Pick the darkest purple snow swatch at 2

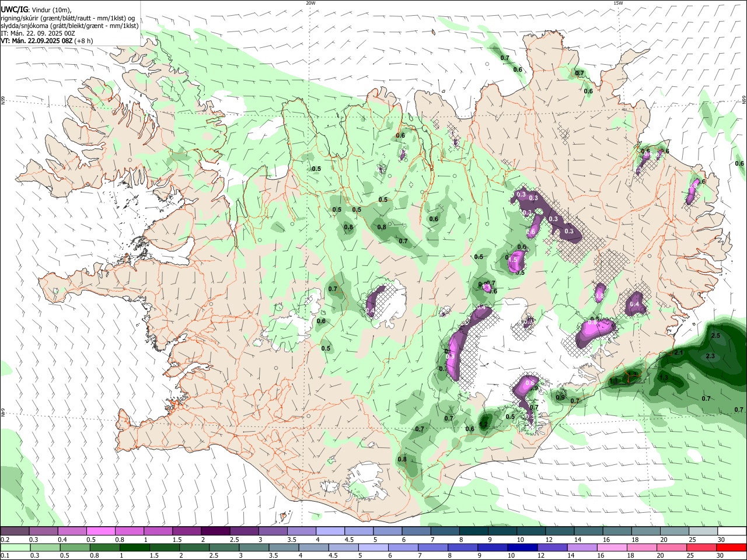coord(215,531)
